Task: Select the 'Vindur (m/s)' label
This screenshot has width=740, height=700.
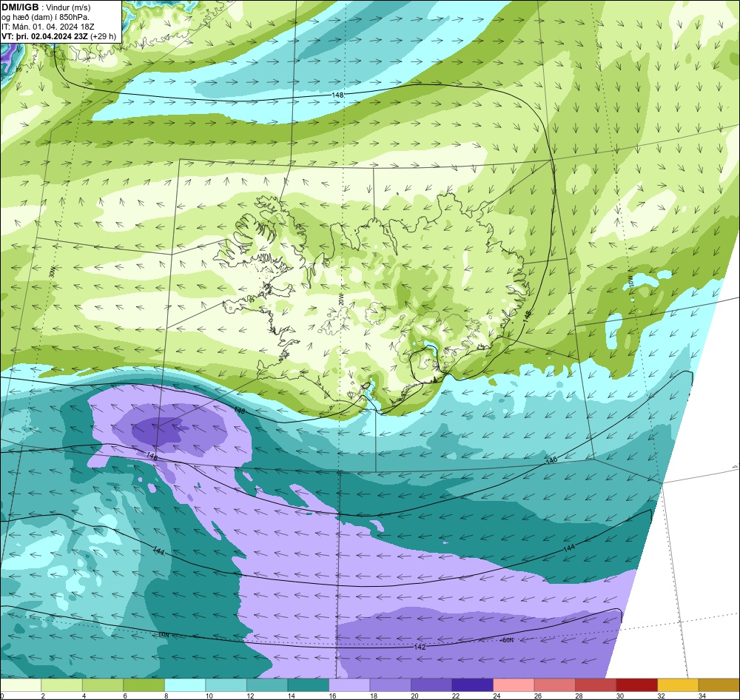Action: pos(68,7)
